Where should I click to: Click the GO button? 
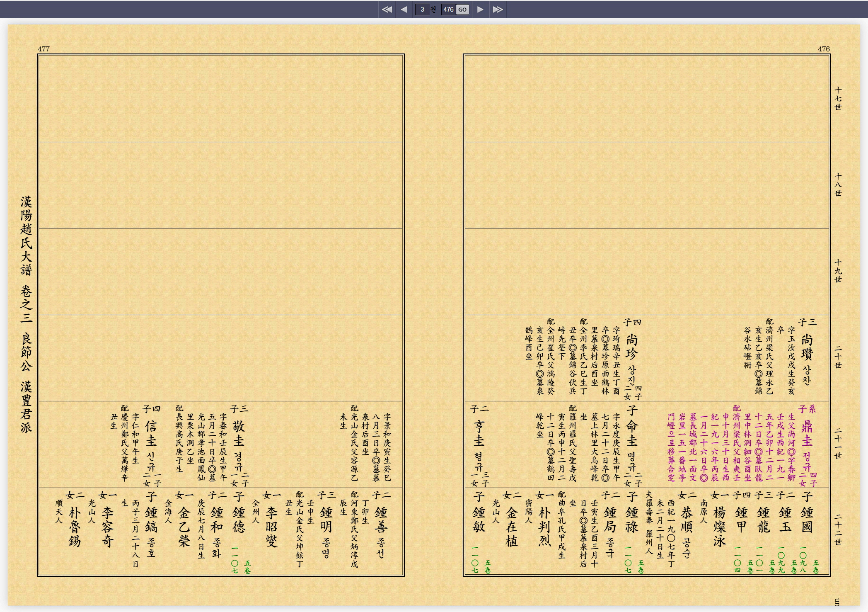coord(463,9)
